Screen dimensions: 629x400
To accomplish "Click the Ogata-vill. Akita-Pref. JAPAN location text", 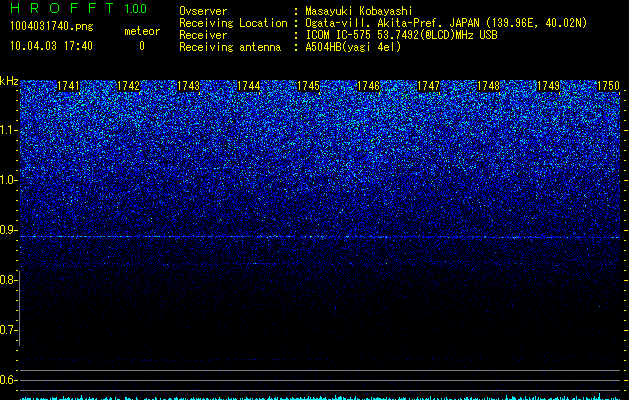I will [446, 23].
